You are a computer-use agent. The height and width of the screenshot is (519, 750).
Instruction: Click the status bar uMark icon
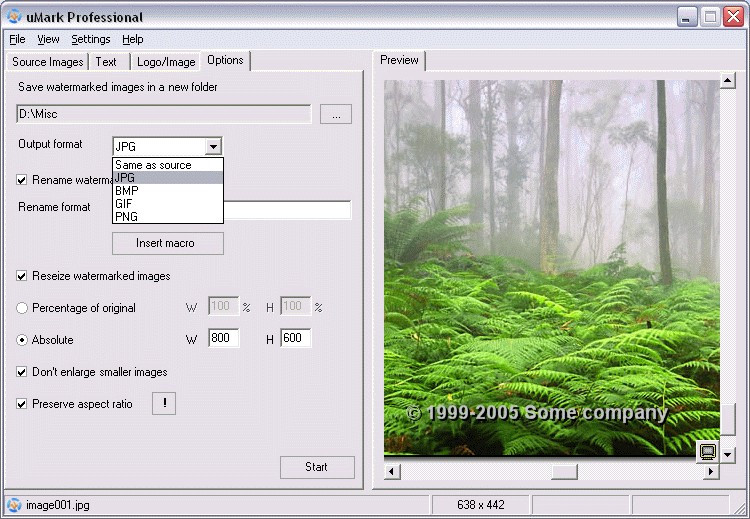tap(14, 505)
